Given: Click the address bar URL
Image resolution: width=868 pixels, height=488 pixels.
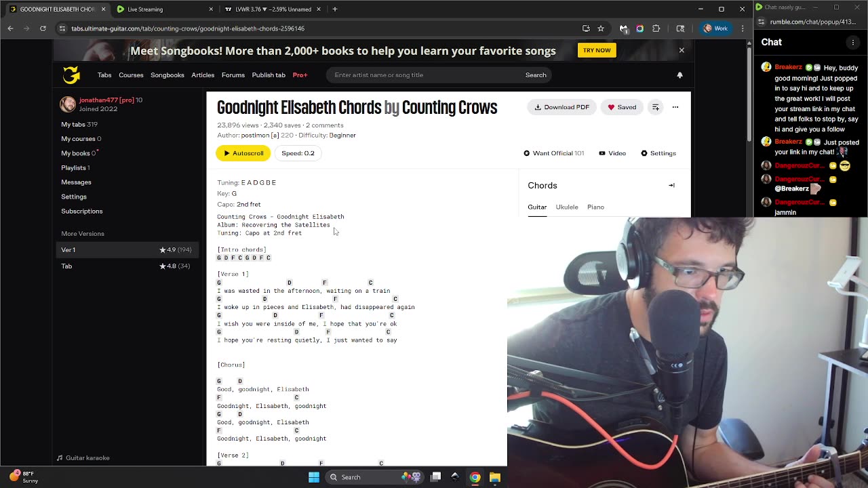Looking at the screenshot, I should [188, 28].
